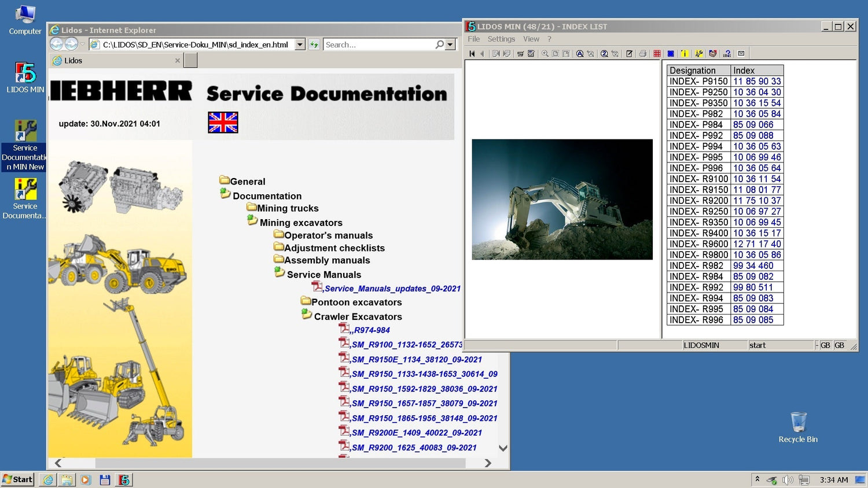Open the View menu in LIDOS
The image size is (868, 488).
coord(531,39)
